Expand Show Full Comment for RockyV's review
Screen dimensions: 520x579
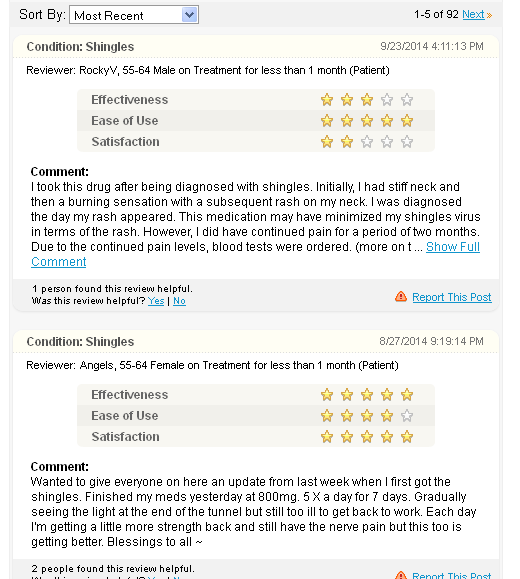point(453,247)
